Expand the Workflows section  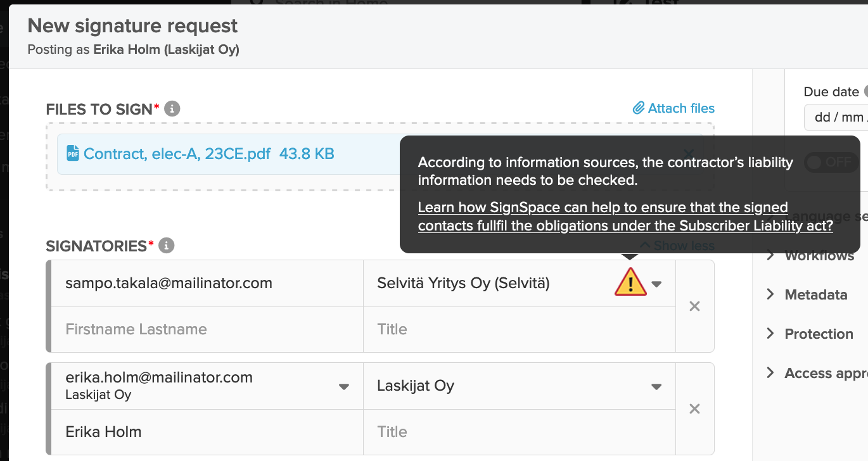coord(810,255)
